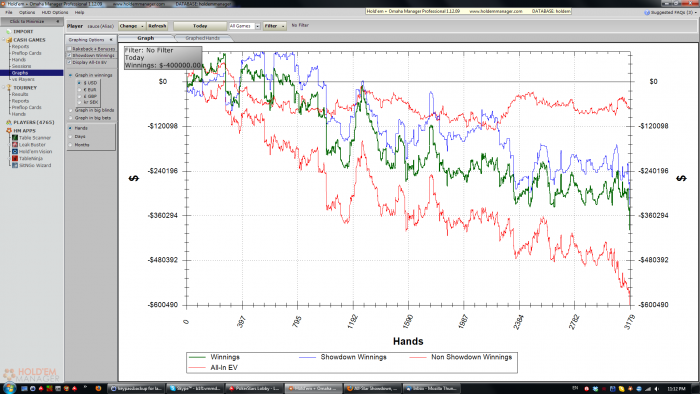
Task: Click the CASH GAMES folder icon
Action: pos(9,40)
